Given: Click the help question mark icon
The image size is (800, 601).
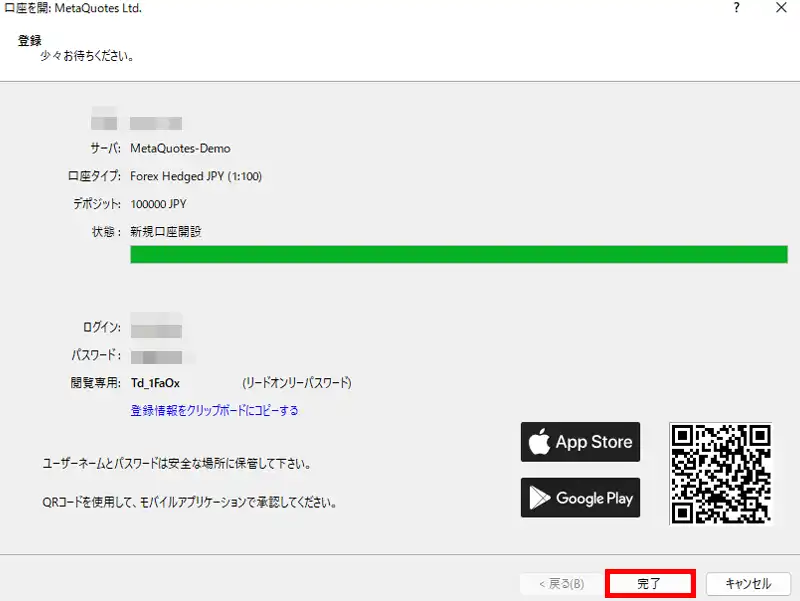Looking at the screenshot, I should (736, 8).
